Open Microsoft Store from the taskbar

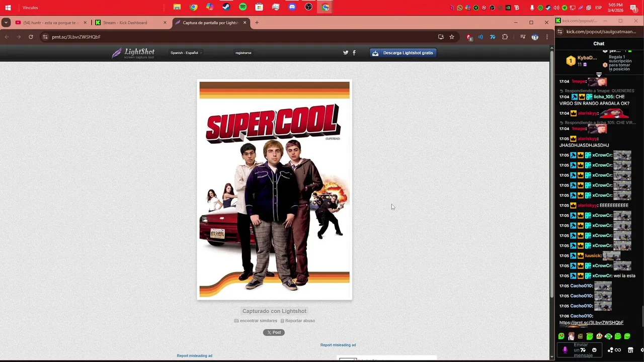point(259,7)
